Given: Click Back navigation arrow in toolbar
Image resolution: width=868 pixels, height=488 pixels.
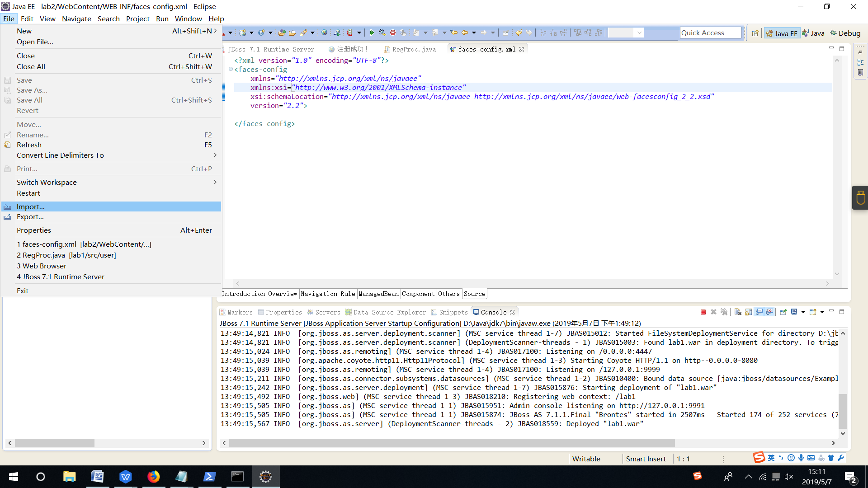Looking at the screenshot, I should pos(464,33).
